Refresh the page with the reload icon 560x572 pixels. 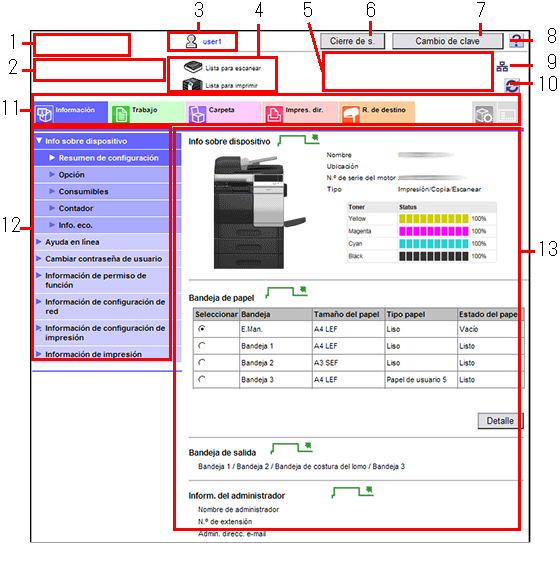click(512, 86)
